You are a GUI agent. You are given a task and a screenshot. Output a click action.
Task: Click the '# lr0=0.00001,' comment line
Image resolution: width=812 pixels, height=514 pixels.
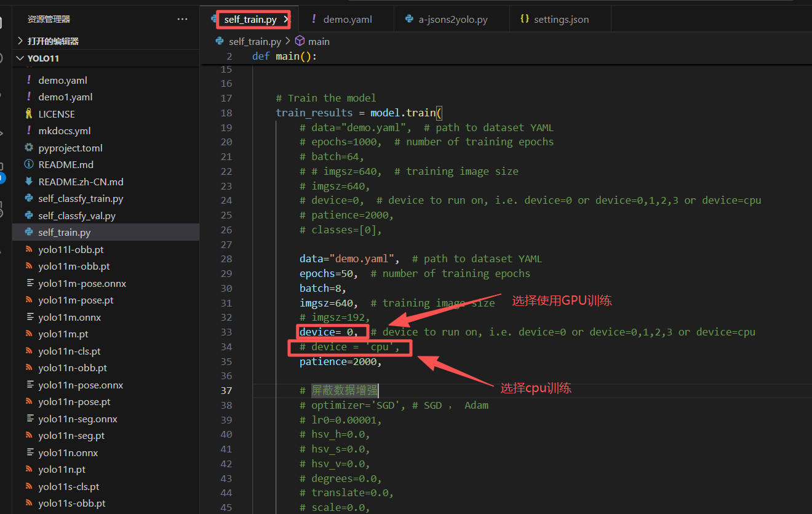341,420
